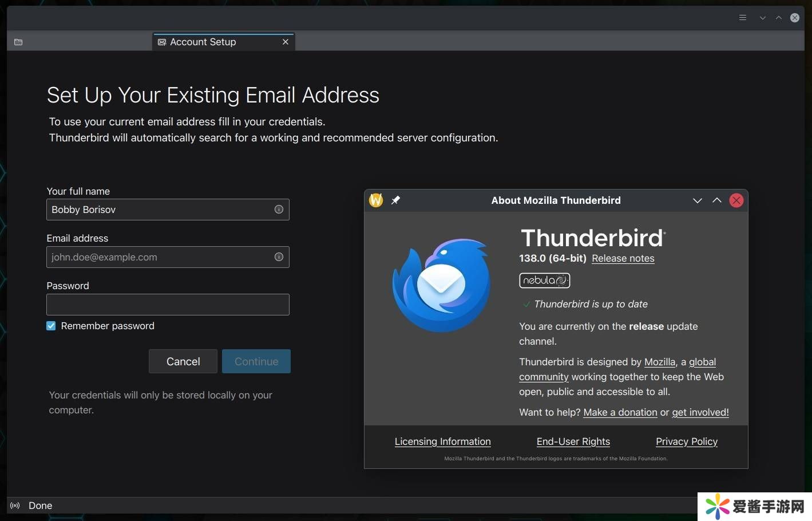The width and height of the screenshot is (812, 521).
Task: Click the pin icon in About dialog titlebar
Action: point(395,200)
